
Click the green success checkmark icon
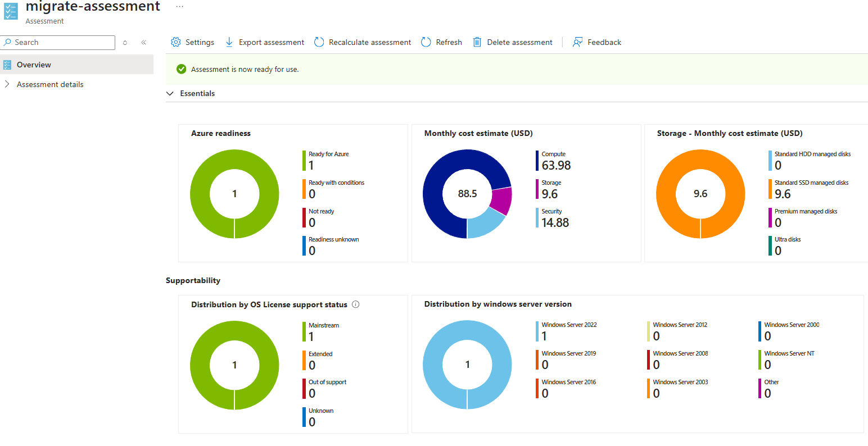point(181,69)
